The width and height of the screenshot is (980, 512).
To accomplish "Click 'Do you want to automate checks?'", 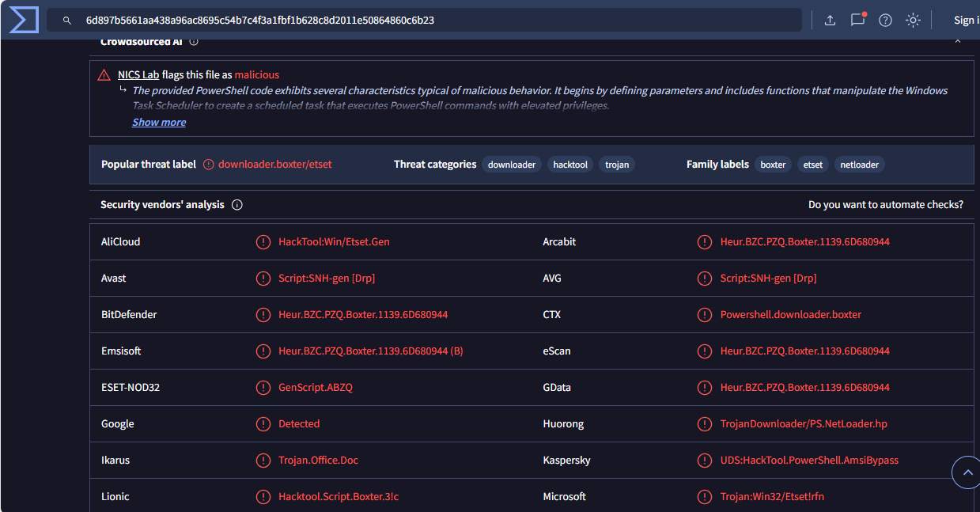I will pyautogui.click(x=885, y=205).
